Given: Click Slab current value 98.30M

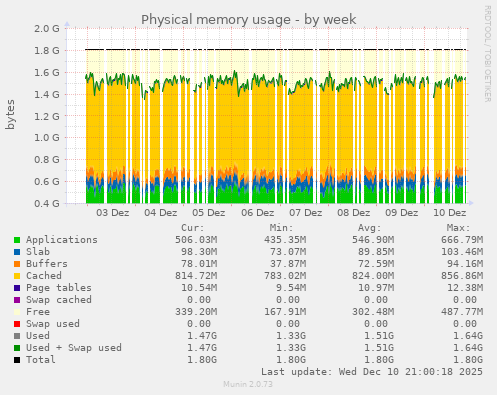Looking at the screenshot, I should pyautogui.click(x=199, y=252).
